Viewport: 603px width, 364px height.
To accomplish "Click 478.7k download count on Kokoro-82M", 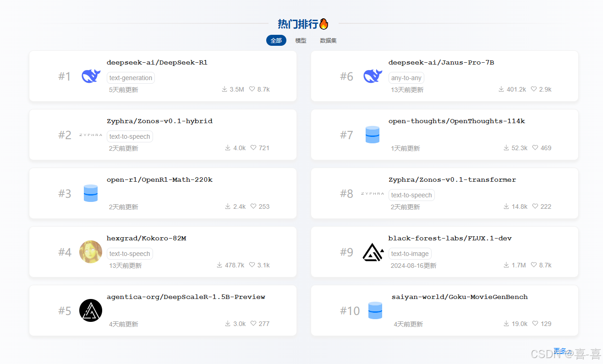I will (x=235, y=265).
